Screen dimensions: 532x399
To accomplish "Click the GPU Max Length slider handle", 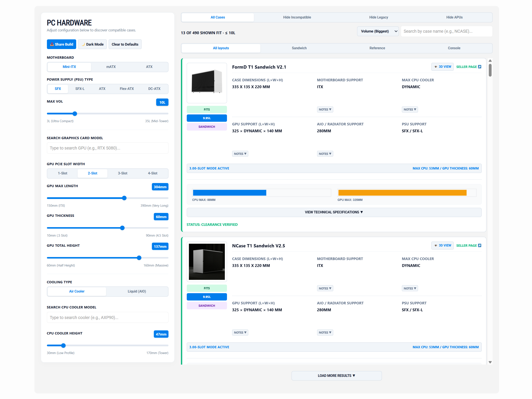I will [x=124, y=198].
